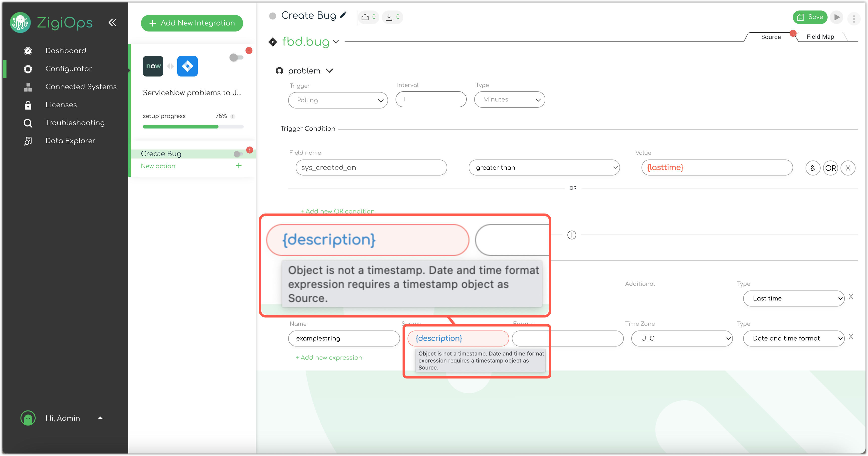Toggle the ServiceNow integration switch on

click(x=236, y=57)
